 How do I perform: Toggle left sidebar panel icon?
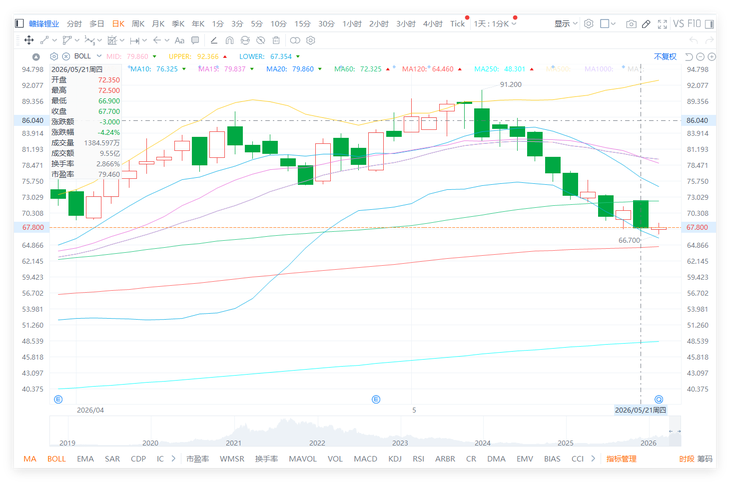(x=19, y=23)
